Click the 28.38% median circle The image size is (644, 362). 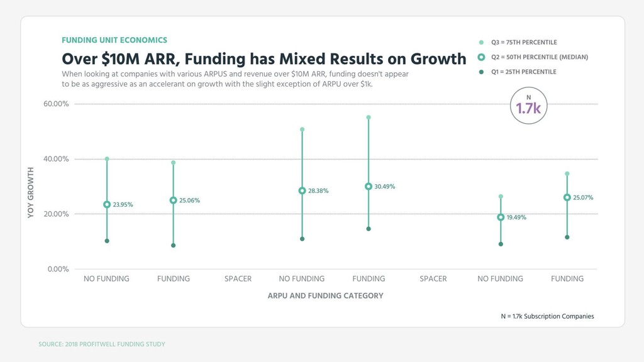(303, 191)
